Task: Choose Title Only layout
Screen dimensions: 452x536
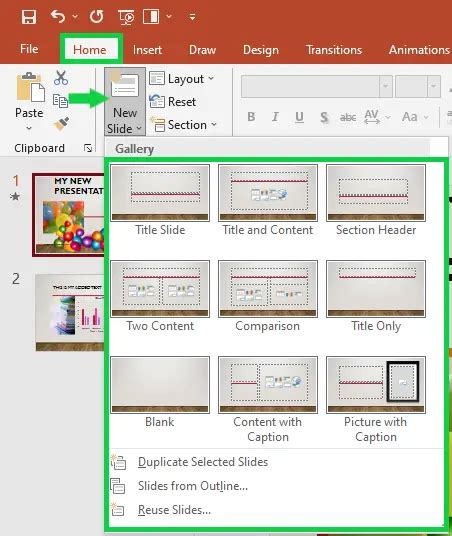Action: (376, 296)
